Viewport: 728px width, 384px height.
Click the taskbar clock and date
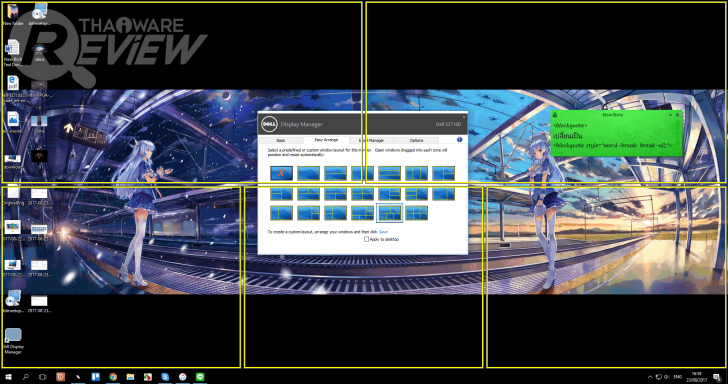tap(696, 377)
